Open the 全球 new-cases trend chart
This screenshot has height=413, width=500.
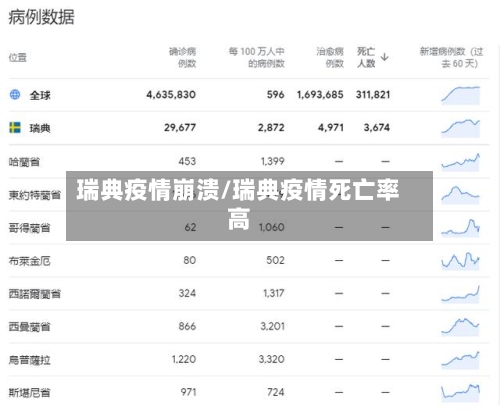[461, 95]
